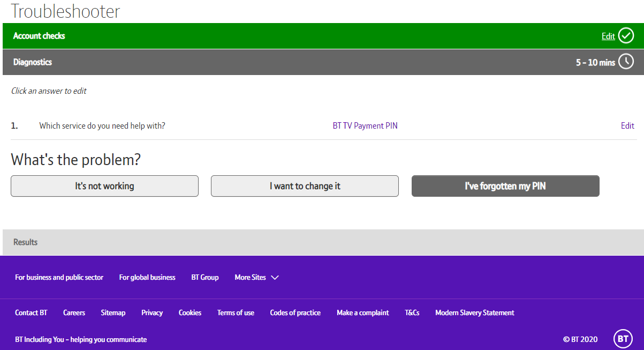Viewport: 644px width, 350px height.
Task: Click "Make a complaint" footer link
Action: pos(362,312)
